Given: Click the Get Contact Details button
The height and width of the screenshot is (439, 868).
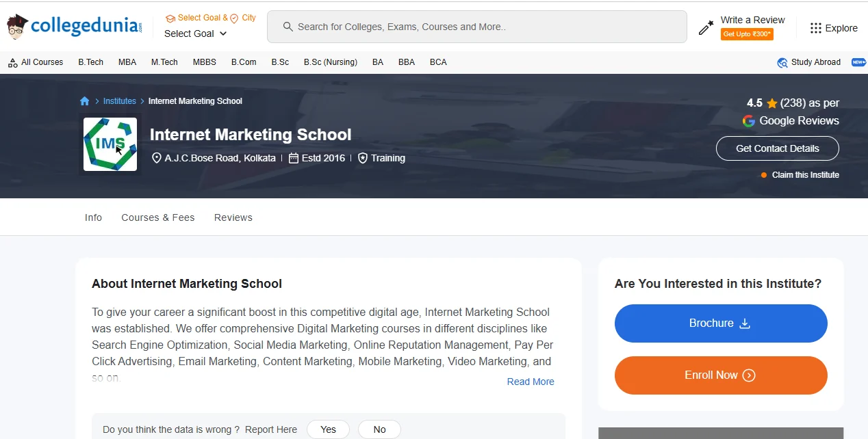Looking at the screenshot, I should [777, 148].
